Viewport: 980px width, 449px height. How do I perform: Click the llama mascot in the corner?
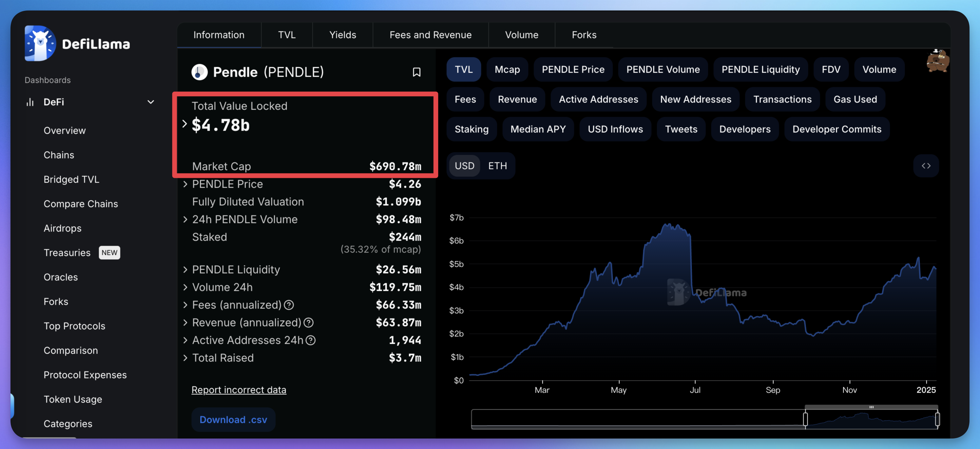[937, 60]
